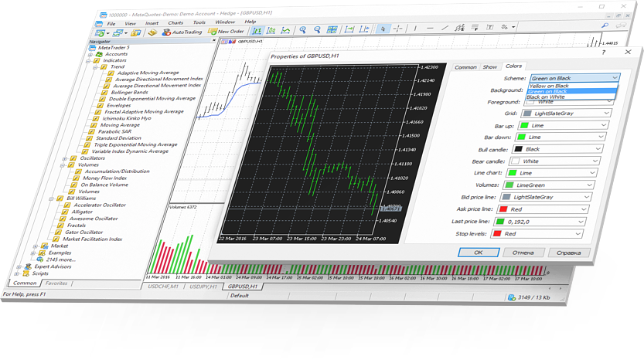Click the New Order button
644x363 pixels.
tap(227, 31)
